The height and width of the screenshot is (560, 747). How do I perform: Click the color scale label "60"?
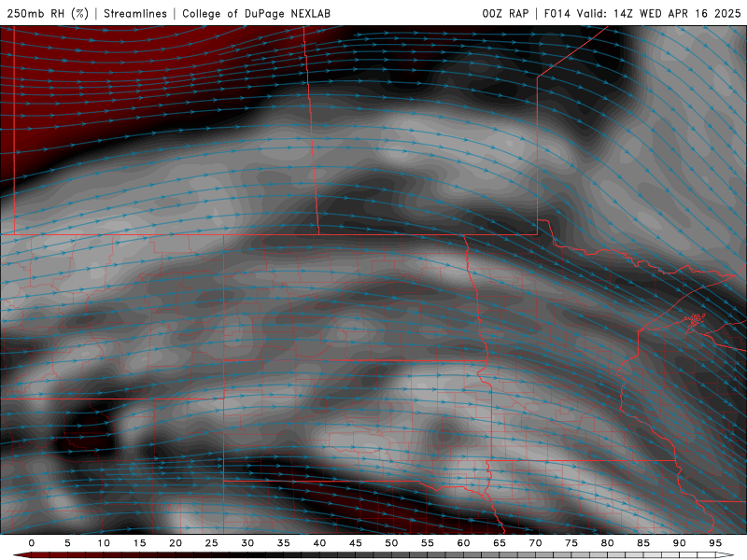point(463,543)
